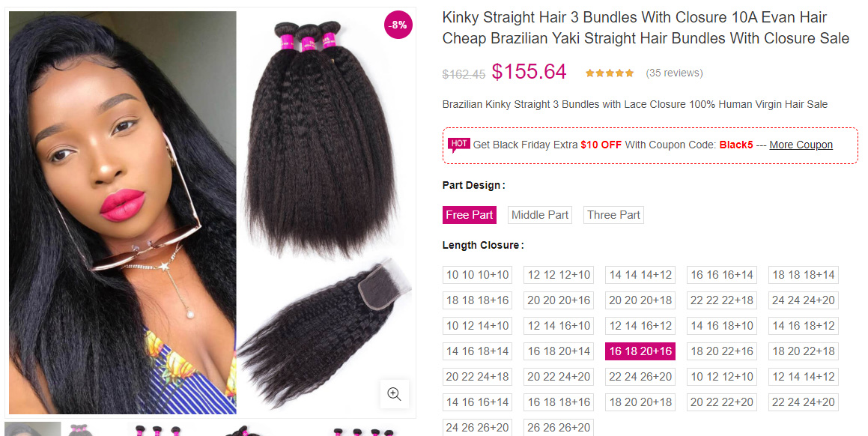
Task: Open the More Coupon link
Action: click(x=801, y=145)
